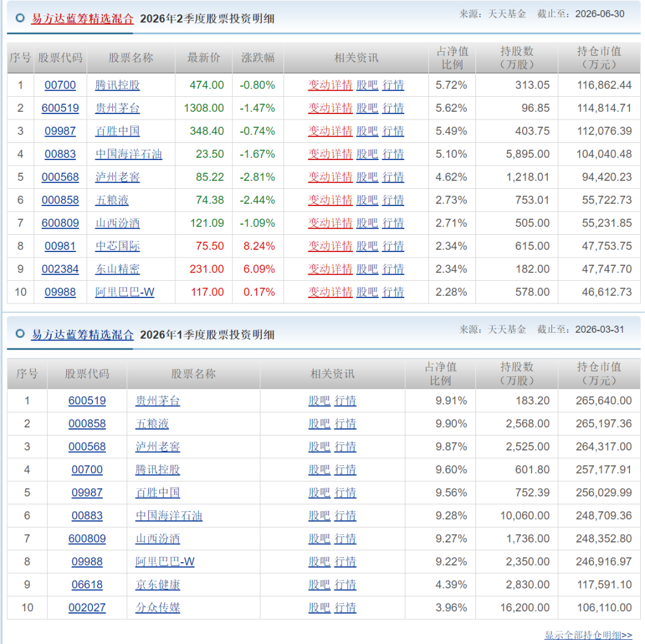Open 山西汾酒 name in Q2 table

(118, 223)
